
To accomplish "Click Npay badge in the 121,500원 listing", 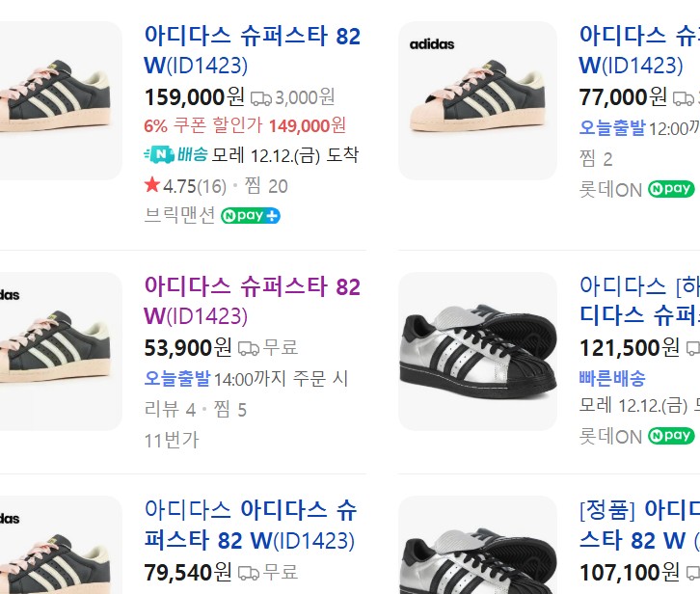I will [x=671, y=436].
